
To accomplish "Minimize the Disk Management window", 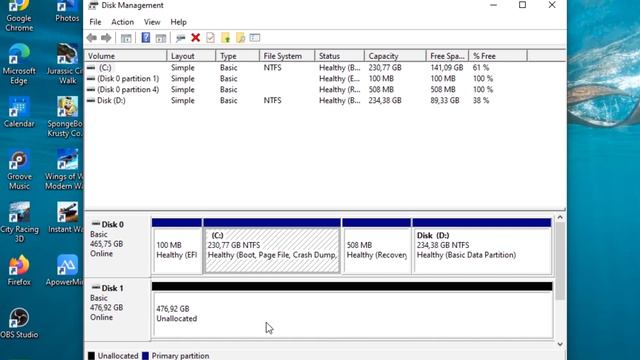I will pyautogui.click(x=493, y=5).
